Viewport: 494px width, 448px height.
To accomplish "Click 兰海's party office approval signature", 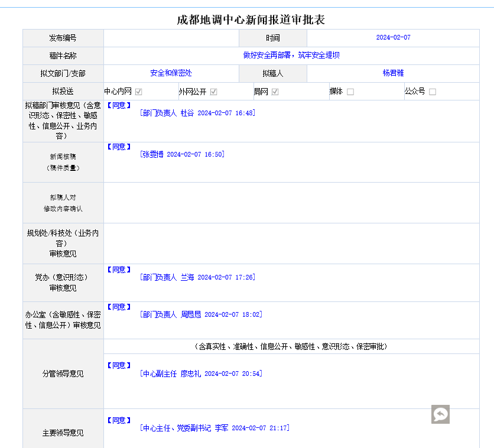I will tap(197, 277).
